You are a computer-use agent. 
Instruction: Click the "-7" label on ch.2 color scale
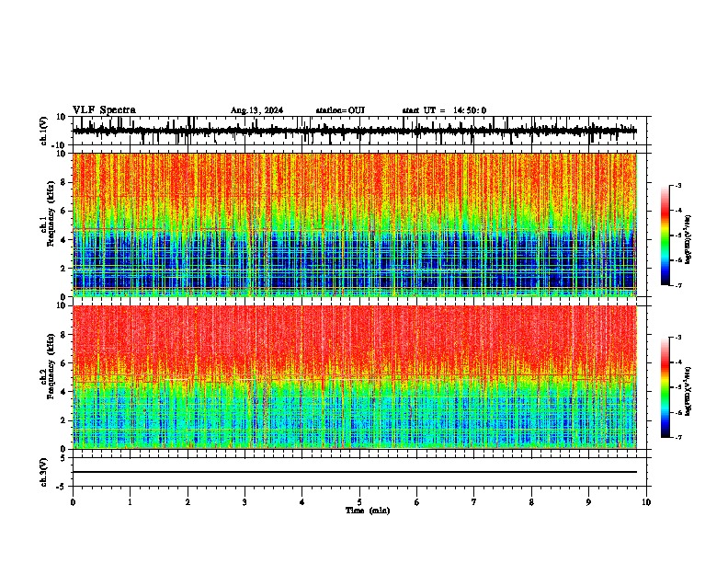[677, 437]
